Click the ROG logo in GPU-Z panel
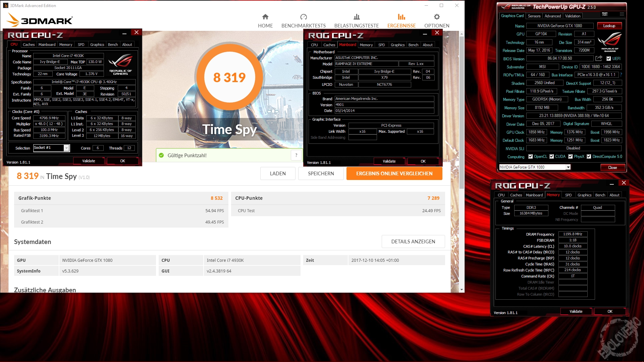 point(610,42)
